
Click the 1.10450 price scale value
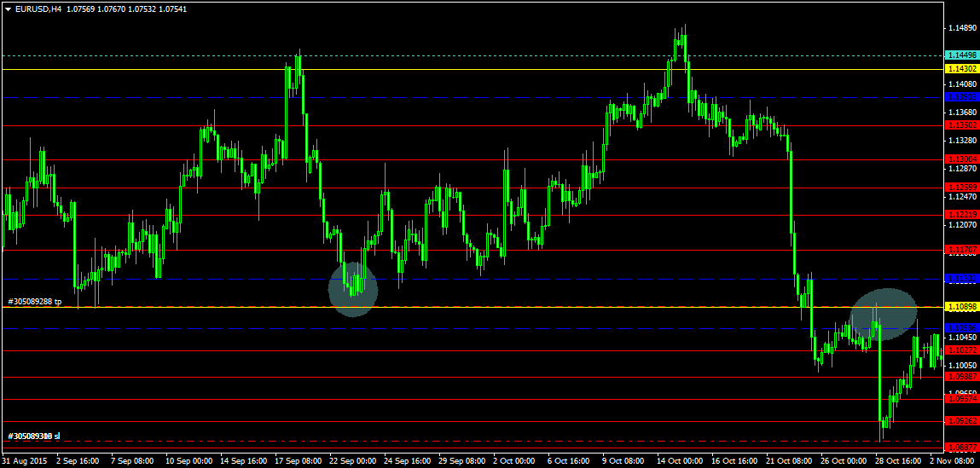[962, 338]
